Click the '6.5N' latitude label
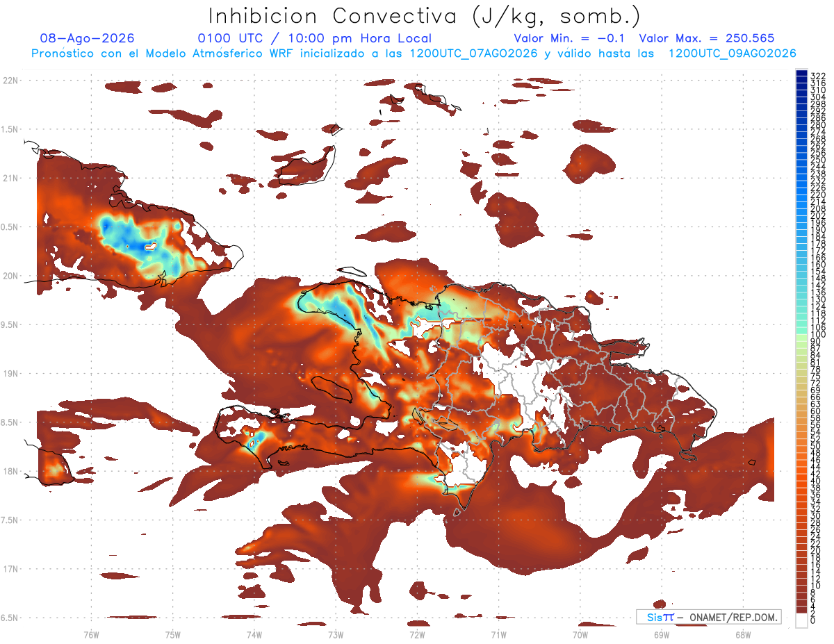This screenshot has height=644, width=834. point(10,618)
